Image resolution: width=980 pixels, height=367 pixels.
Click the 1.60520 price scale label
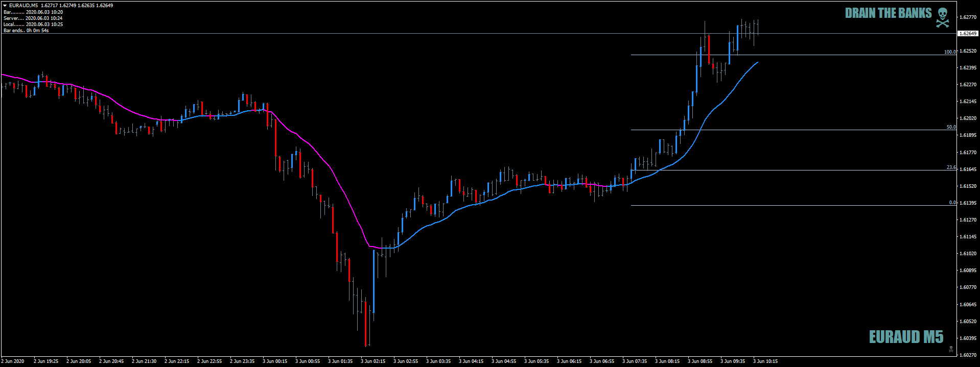tap(968, 322)
